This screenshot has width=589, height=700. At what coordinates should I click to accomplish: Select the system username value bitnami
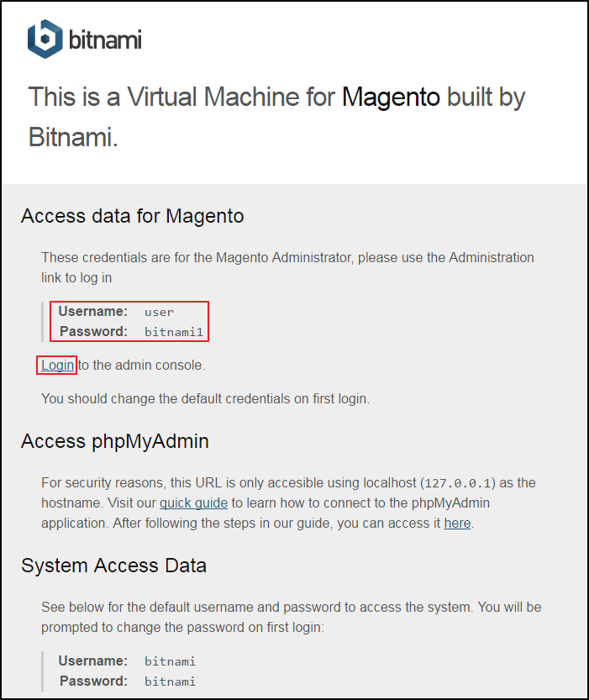170,661
